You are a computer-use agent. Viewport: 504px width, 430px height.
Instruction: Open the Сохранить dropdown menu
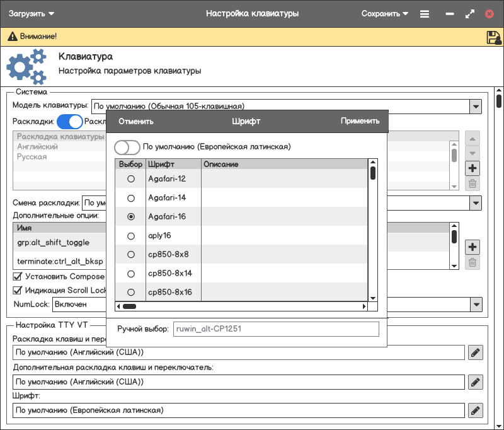(384, 13)
